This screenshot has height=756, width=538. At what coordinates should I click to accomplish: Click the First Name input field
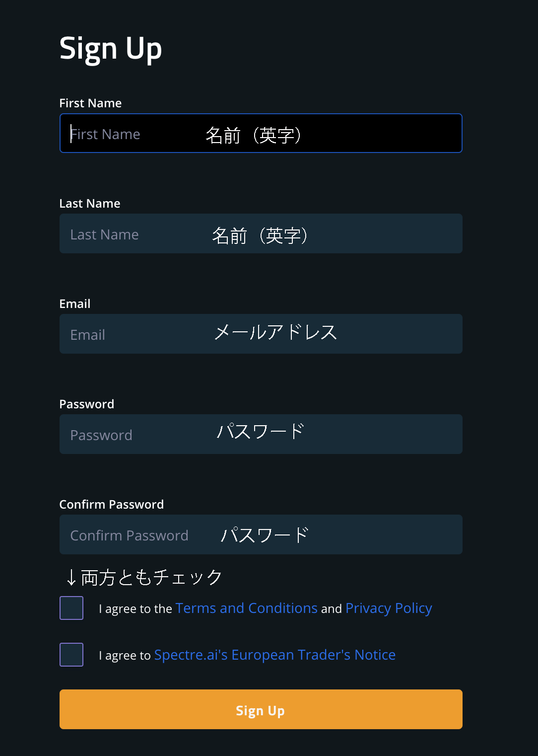261,133
